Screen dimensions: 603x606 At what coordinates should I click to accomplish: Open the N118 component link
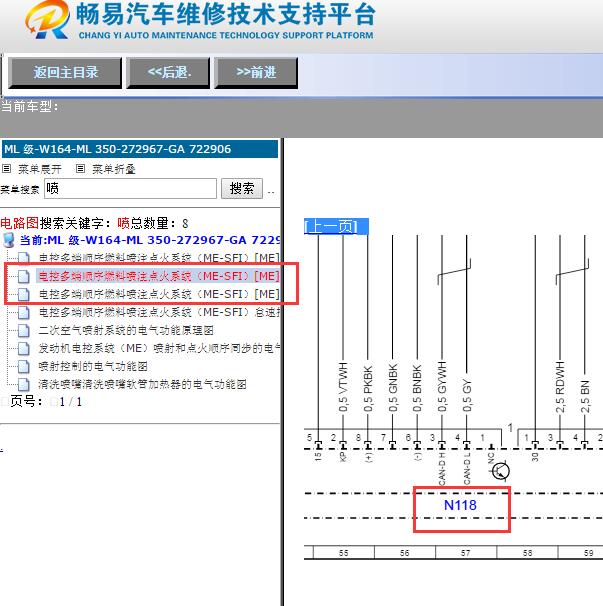(x=460, y=505)
